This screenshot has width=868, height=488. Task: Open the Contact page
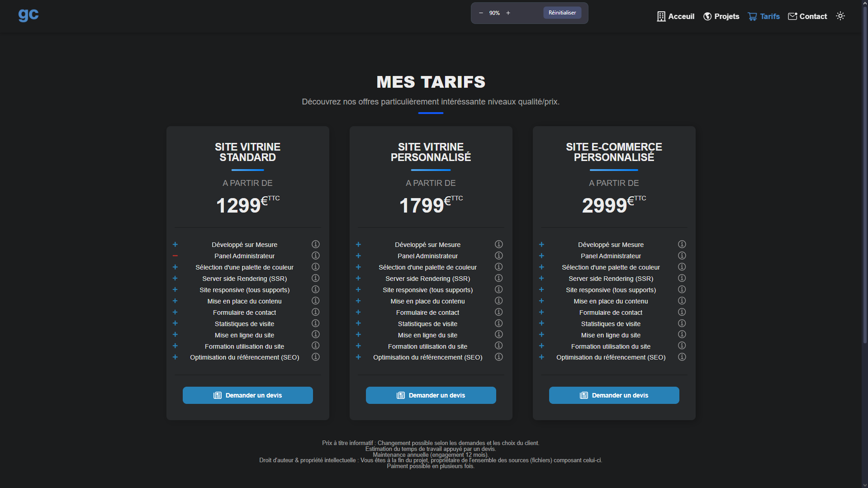point(807,16)
